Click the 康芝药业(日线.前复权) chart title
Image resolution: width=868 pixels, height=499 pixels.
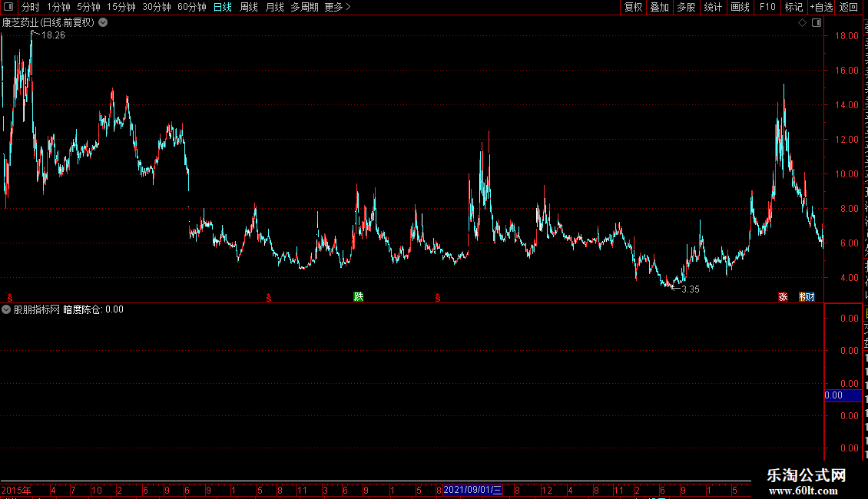[48, 23]
